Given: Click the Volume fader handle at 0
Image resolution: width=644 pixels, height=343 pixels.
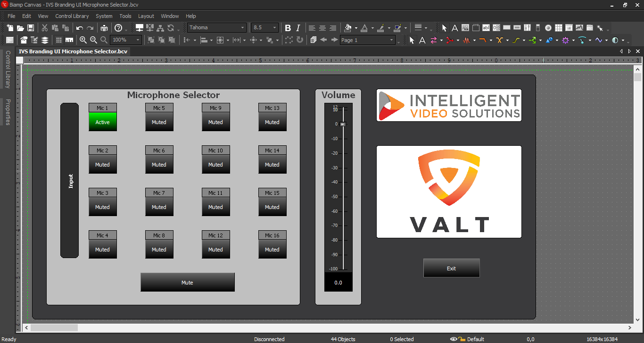Looking at the screenshot, I should click(x=343, y=124).
